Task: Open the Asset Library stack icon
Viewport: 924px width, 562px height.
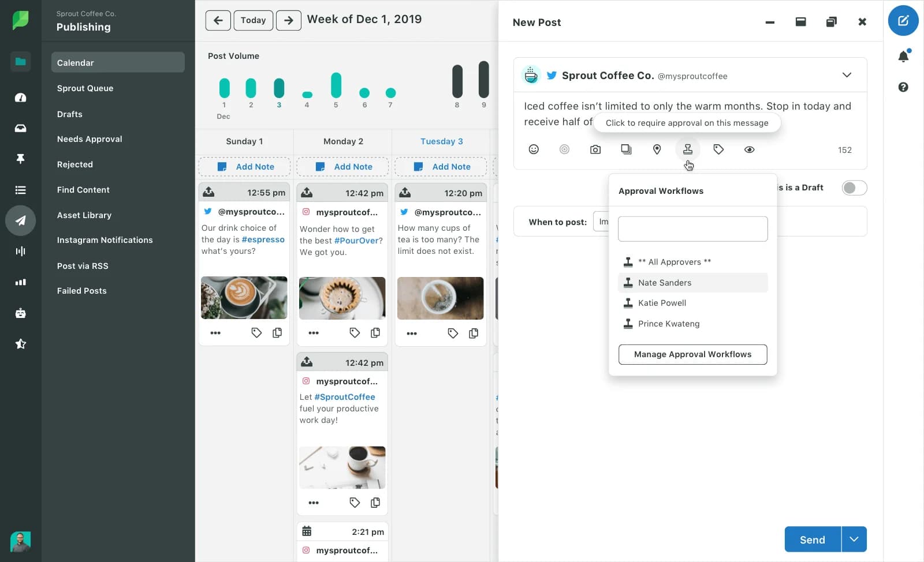Action: pos(626,149)
